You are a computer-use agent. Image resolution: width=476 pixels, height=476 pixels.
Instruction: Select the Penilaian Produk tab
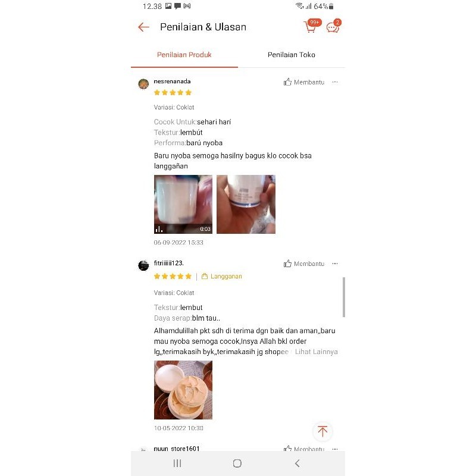(184, 55)
